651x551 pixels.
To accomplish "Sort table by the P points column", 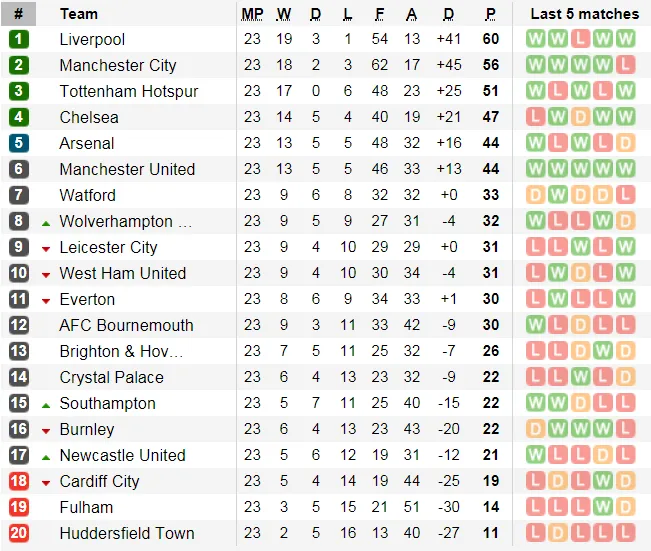I will (490, 14).
